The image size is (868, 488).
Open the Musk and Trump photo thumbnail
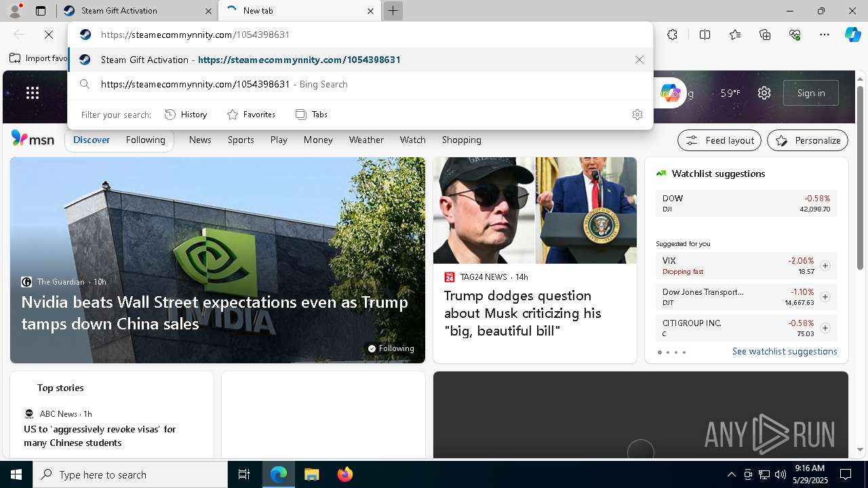[x=535, y=210]
